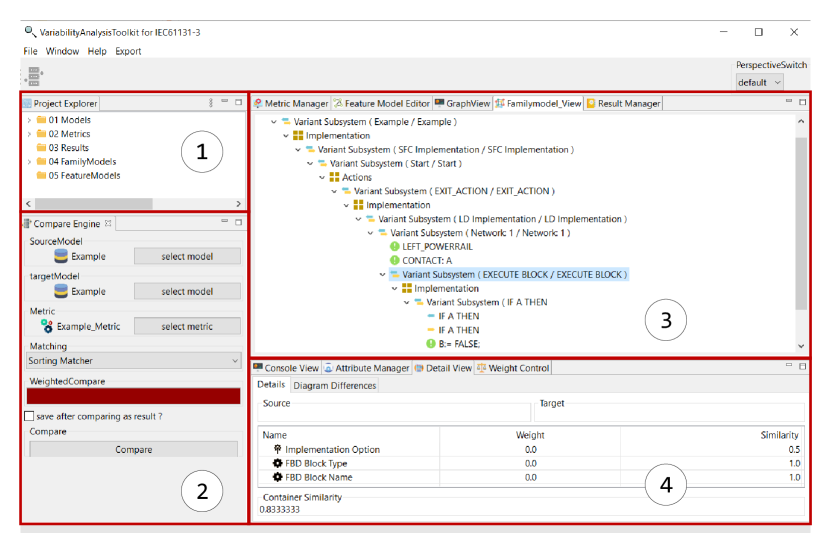Select the 03 Results folder icon
Viewport: 831px width, 551px height.
41,147
